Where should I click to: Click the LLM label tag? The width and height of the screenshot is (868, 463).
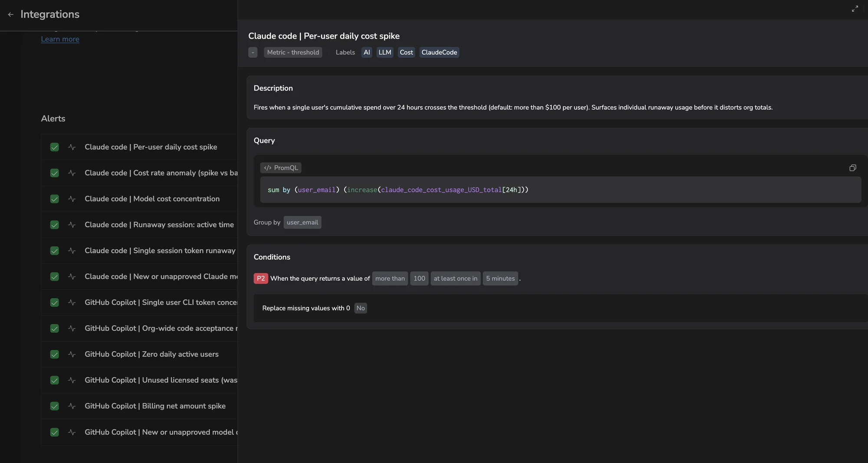(385, 53)
